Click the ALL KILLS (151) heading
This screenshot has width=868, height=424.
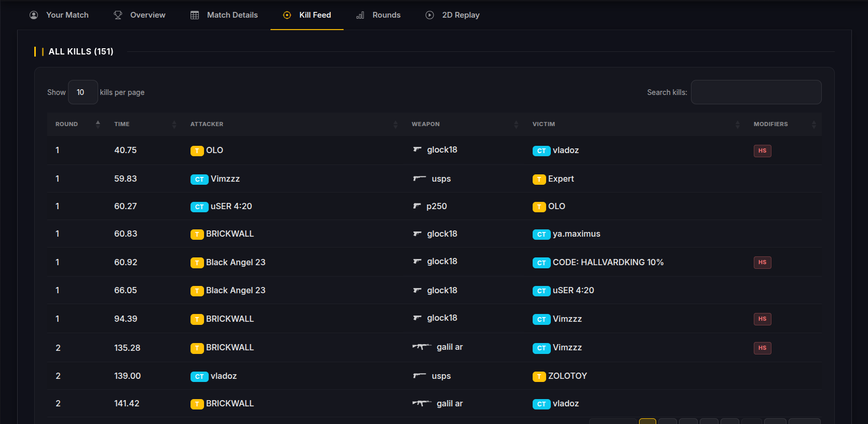click(x=81, y=51)
